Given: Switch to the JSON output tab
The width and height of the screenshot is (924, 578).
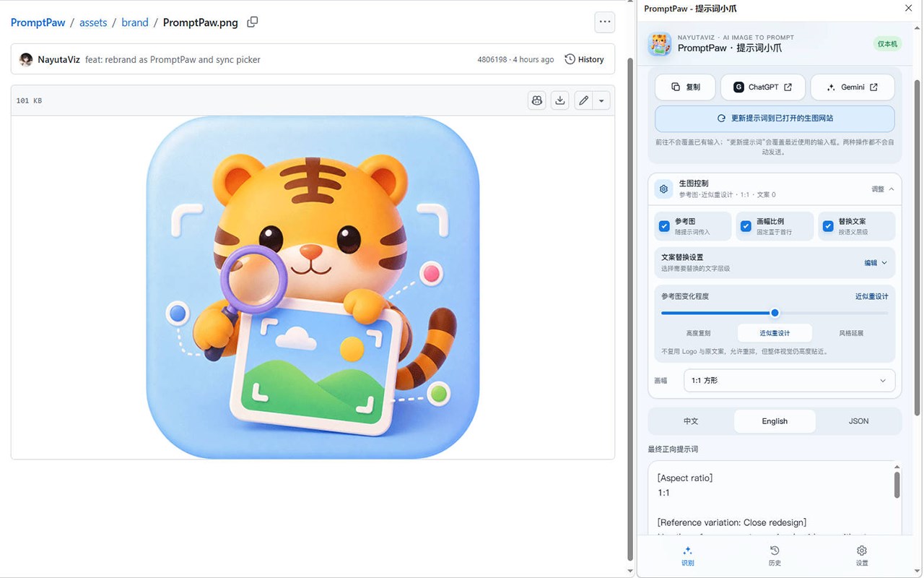Looking at the screenshot, I should point(858,421).
